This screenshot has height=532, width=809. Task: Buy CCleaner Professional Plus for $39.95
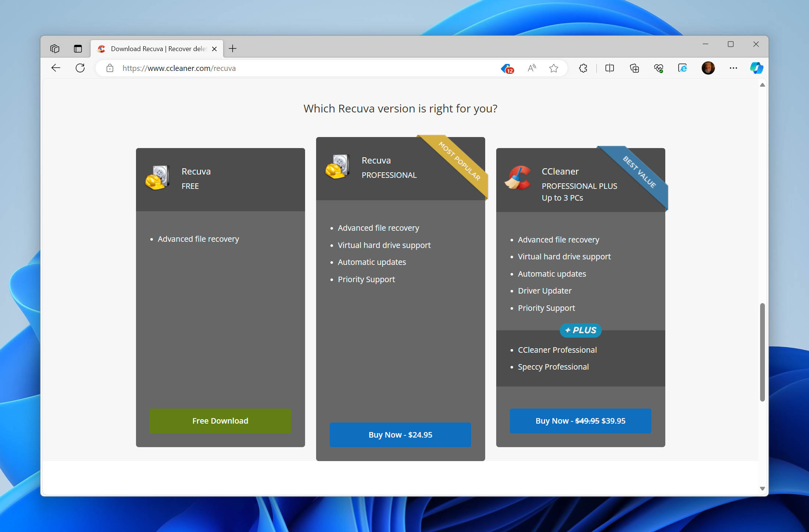tap(580, 421)
